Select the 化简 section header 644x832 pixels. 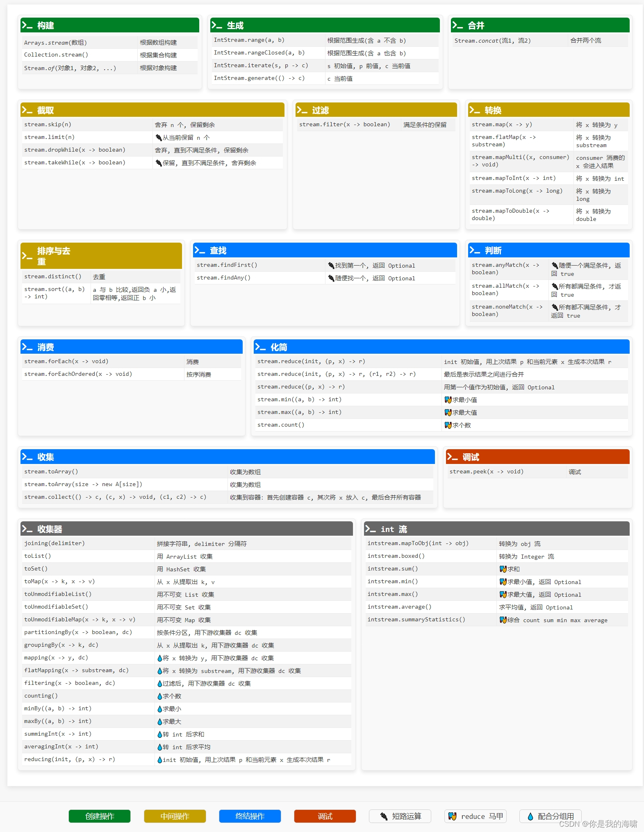(x=441, y=347)
